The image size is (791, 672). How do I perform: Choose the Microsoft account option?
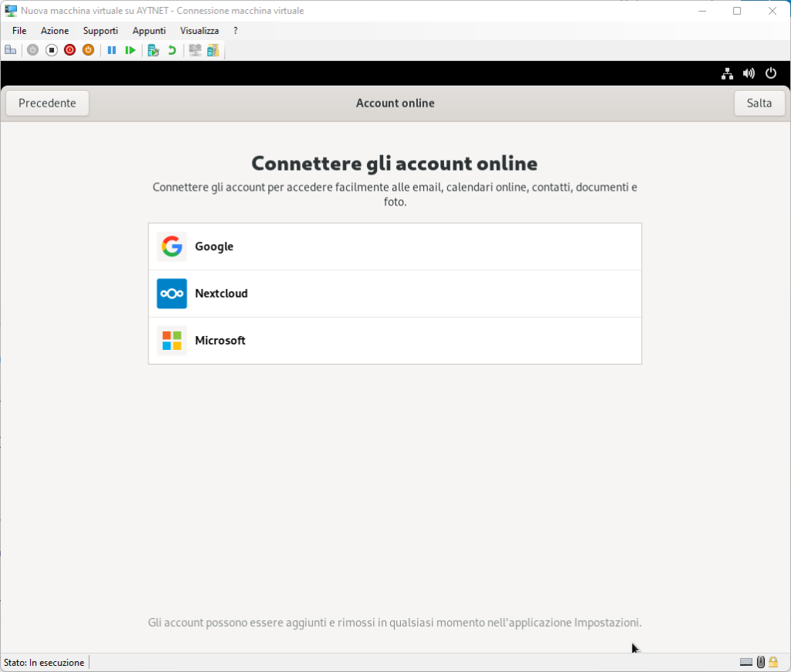[x=395, y=341]
